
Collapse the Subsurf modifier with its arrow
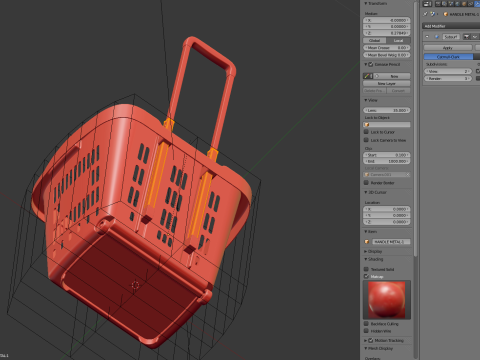click(x=427, y=37)
